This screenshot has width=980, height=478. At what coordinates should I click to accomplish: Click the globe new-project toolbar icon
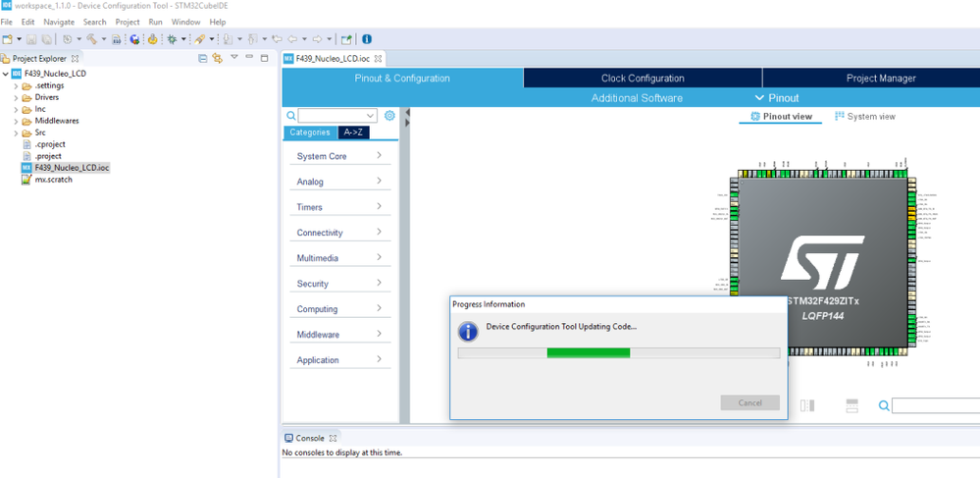134,39
